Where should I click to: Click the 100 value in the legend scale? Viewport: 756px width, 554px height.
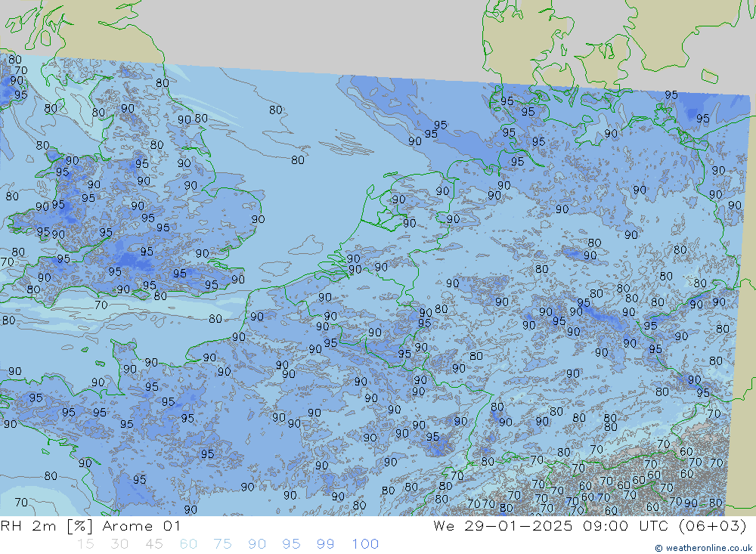coord(365,544)
